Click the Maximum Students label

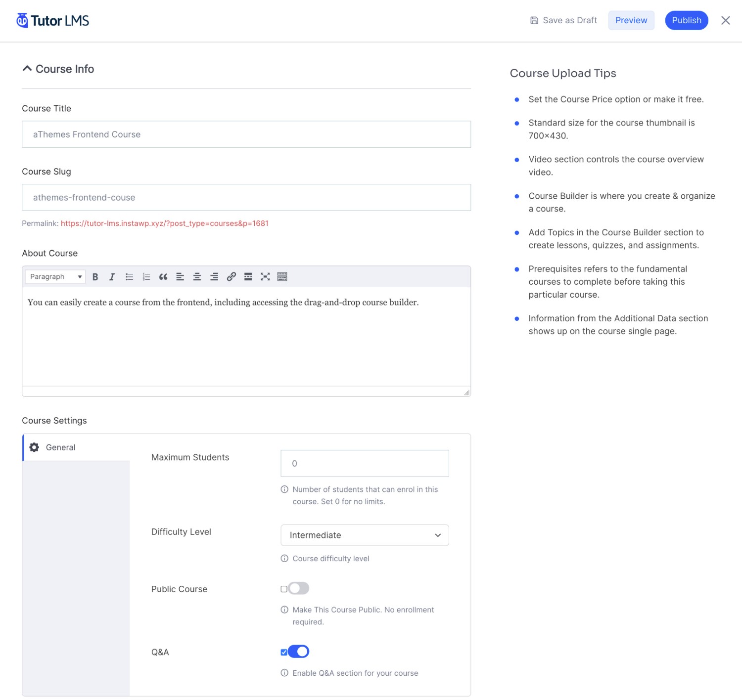click(x=190, y=458)
